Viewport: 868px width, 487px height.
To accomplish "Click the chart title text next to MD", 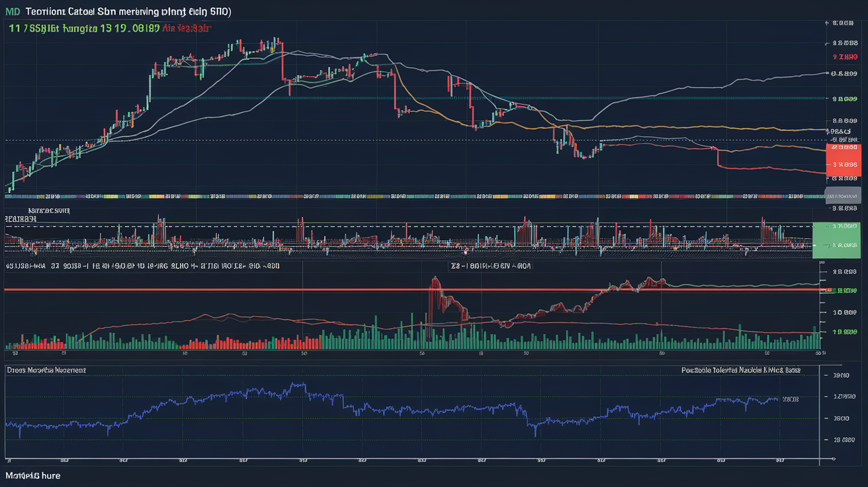I will click(127, 12).
